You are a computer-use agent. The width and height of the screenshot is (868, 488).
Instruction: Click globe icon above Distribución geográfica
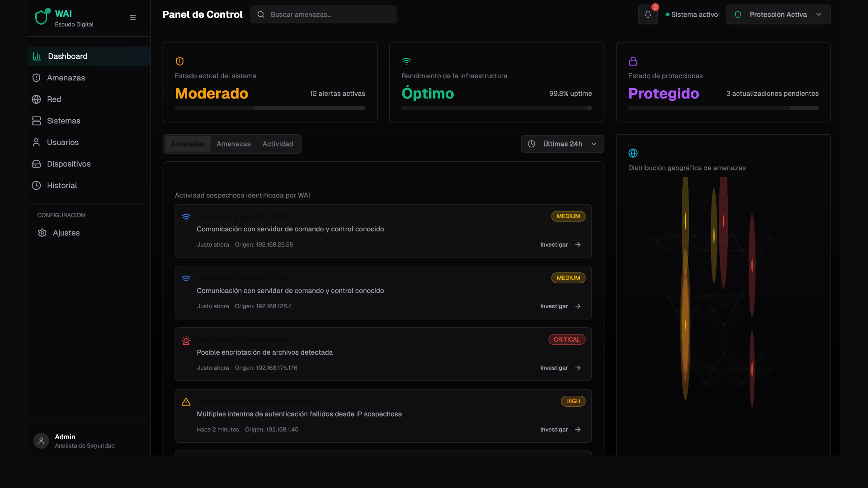[x=633, y=153]
